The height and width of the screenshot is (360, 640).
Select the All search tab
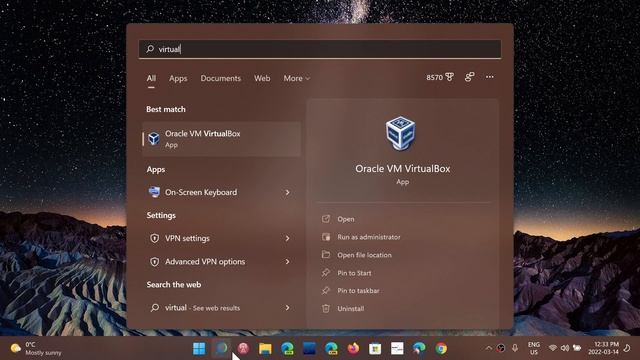tap(151, 78)
